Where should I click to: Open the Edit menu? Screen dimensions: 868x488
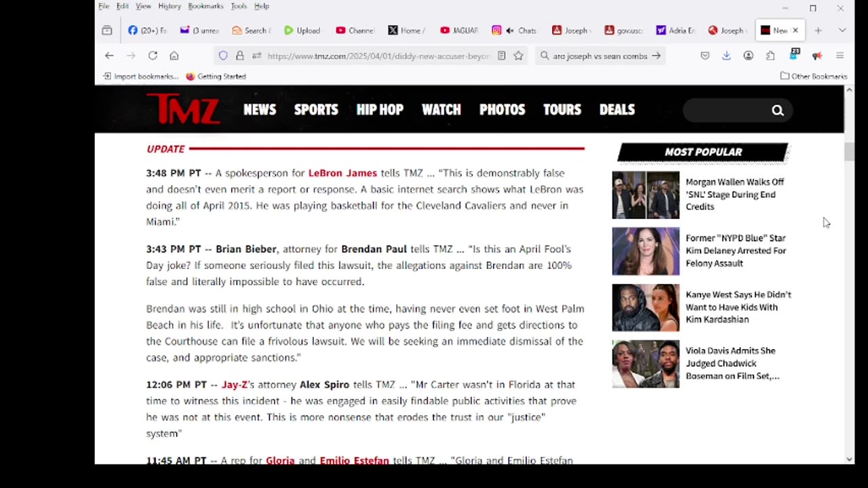pos(122,6)
